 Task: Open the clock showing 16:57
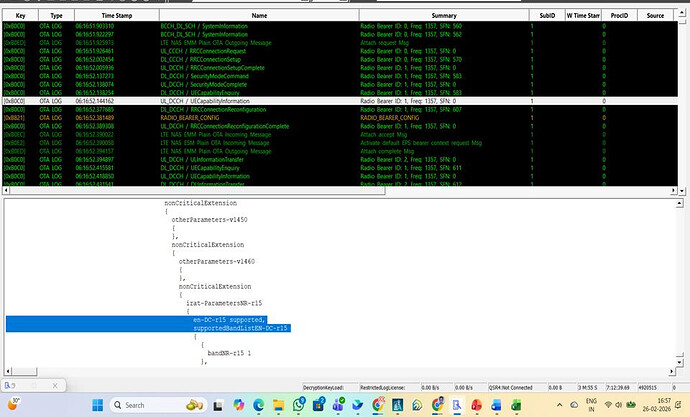pyautogui.click(x=657, y=405)
